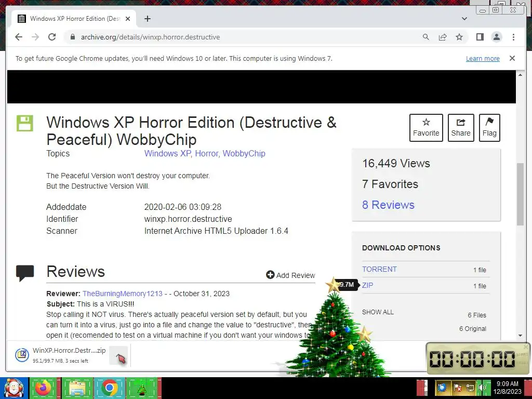Click the 7 Favorites statistic
This screenshot has height=399, width=532.
click(390, 184)
